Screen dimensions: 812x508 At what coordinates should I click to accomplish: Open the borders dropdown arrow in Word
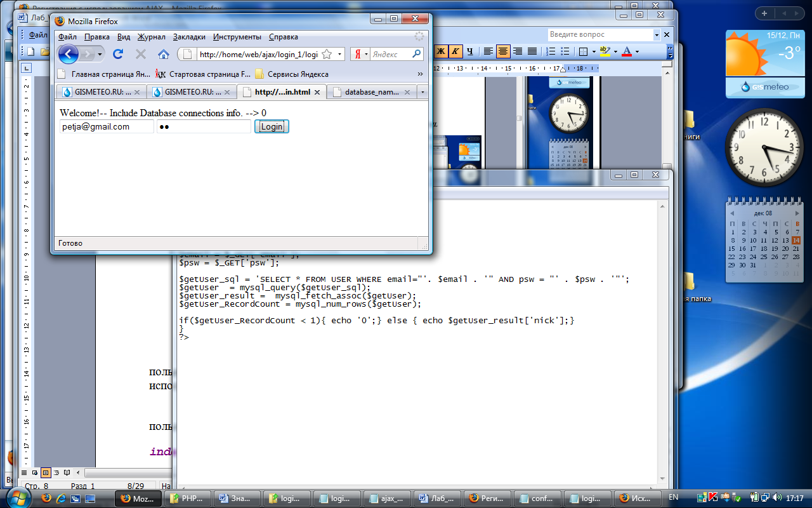(594, 51)
